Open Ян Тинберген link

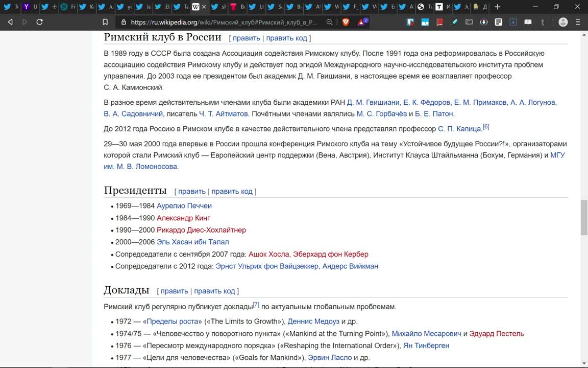pos(426,346)
